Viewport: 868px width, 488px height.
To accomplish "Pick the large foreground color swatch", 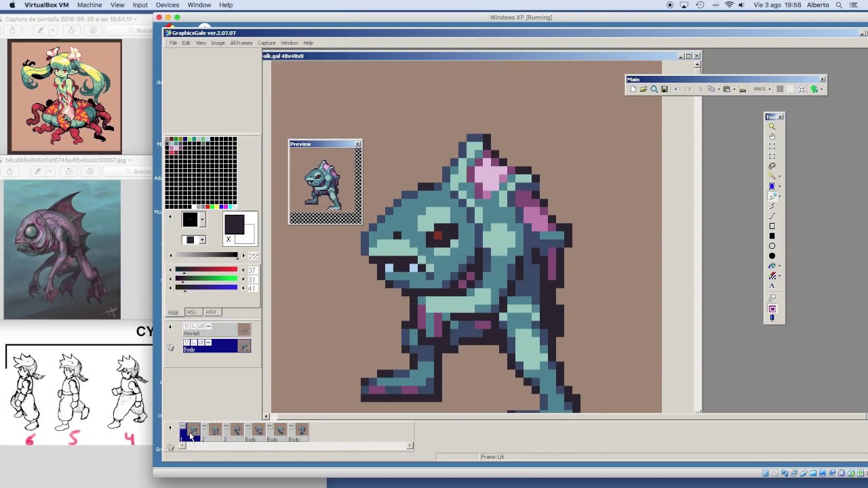I will (234, 224).
